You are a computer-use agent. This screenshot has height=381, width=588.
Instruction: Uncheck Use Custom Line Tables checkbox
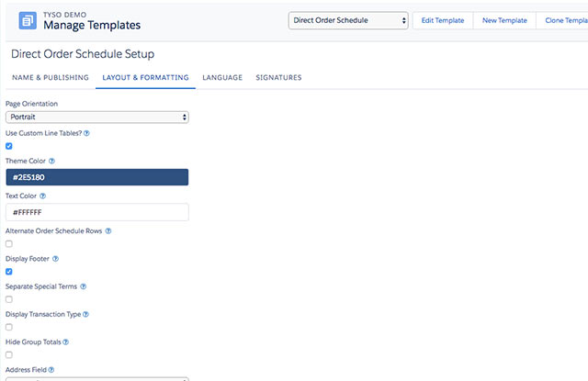[9, 146]
